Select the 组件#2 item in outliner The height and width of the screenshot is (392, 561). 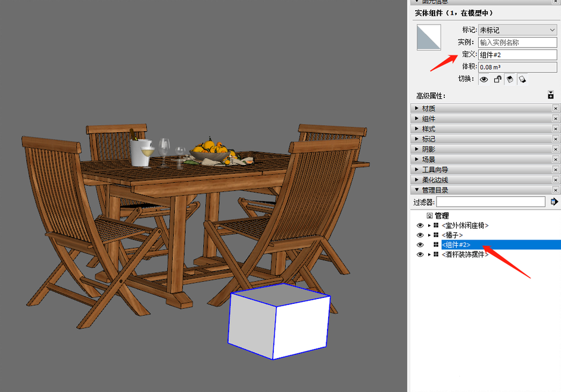tap(456, 245)
